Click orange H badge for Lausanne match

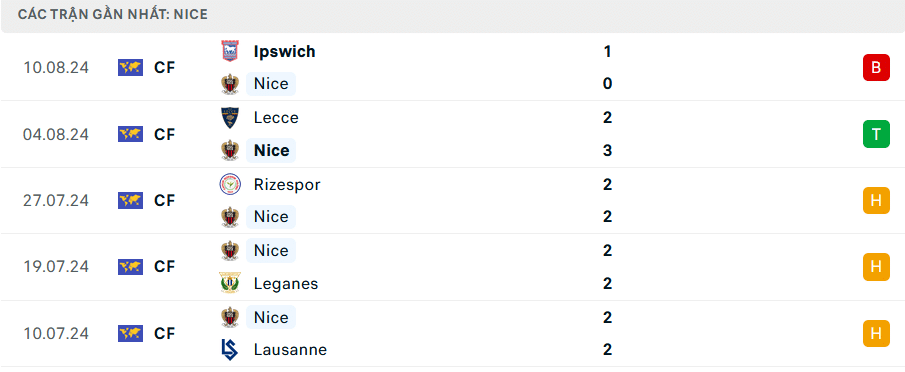[876, 333]
